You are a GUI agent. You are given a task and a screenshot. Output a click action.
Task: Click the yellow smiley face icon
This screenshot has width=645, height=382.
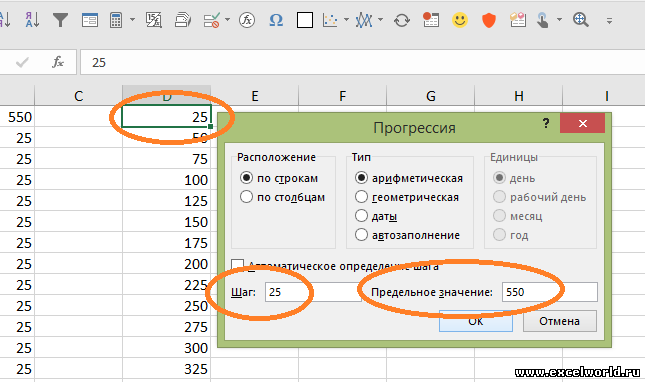click(x=460, y=20)
